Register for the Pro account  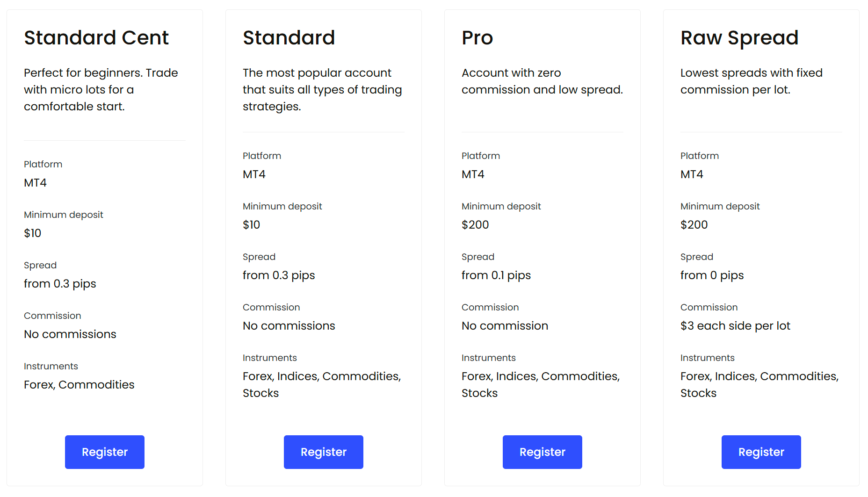542,452
